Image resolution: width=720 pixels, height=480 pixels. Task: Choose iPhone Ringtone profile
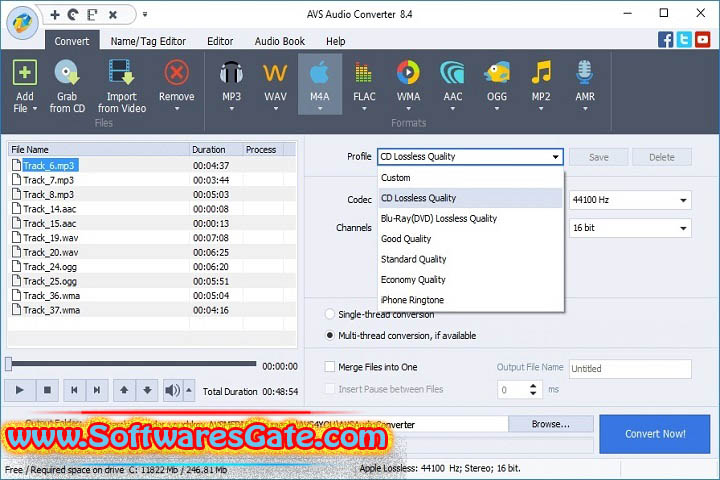[x=471, y=300]
